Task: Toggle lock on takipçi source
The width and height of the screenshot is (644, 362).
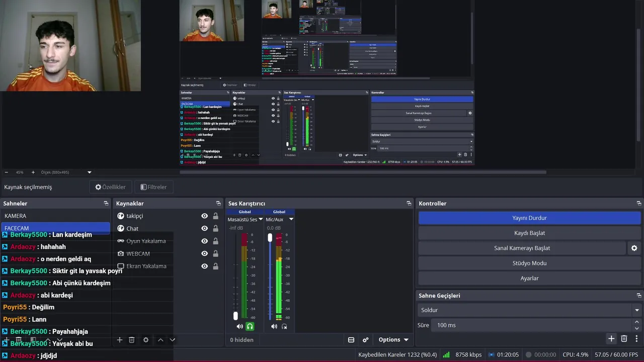Action: (215, 216)
